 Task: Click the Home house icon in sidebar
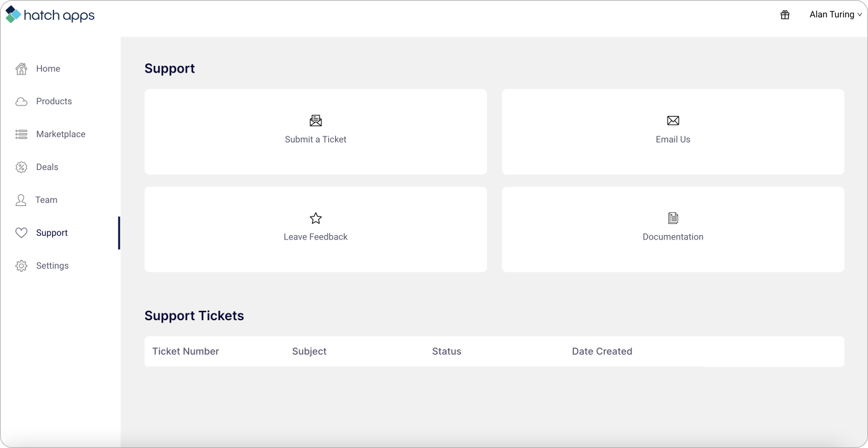21,69
